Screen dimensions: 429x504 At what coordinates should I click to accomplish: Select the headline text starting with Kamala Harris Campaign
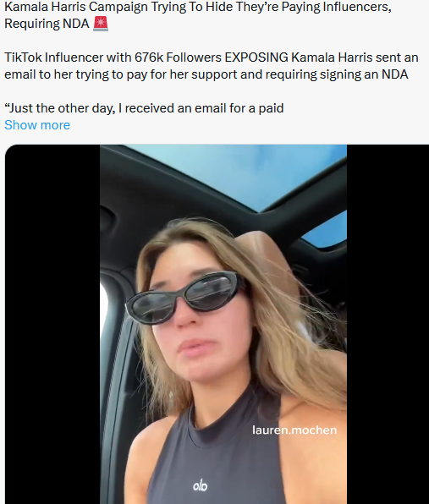click(198, 15)
